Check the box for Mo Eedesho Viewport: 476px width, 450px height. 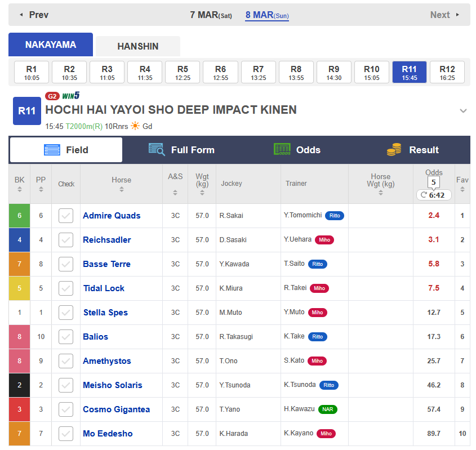tap(66, 434)
